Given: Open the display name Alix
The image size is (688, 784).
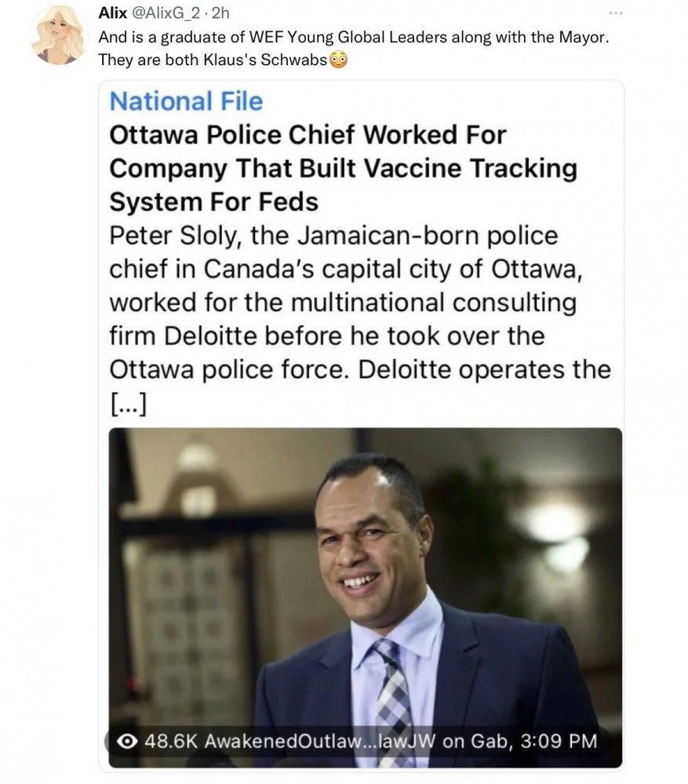Looking at the screenshot, I should 112,13.
